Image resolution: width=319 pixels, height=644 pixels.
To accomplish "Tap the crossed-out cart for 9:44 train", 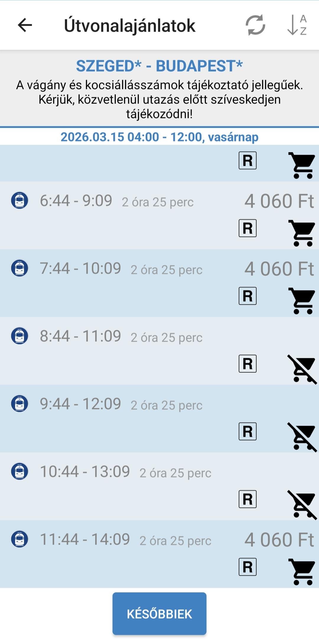I will [302, 436].
